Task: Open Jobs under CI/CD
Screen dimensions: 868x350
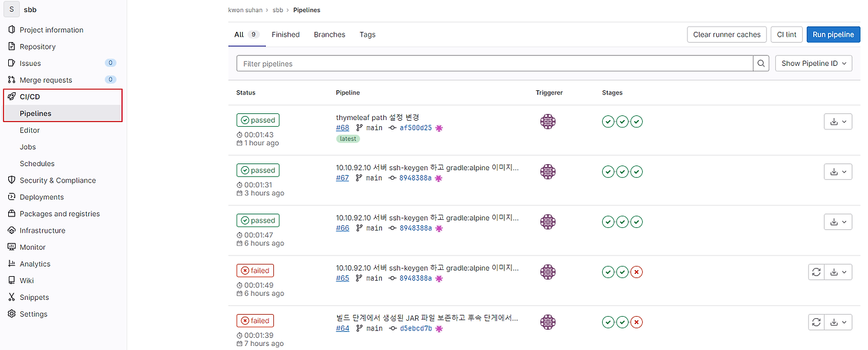Action: 28,147
